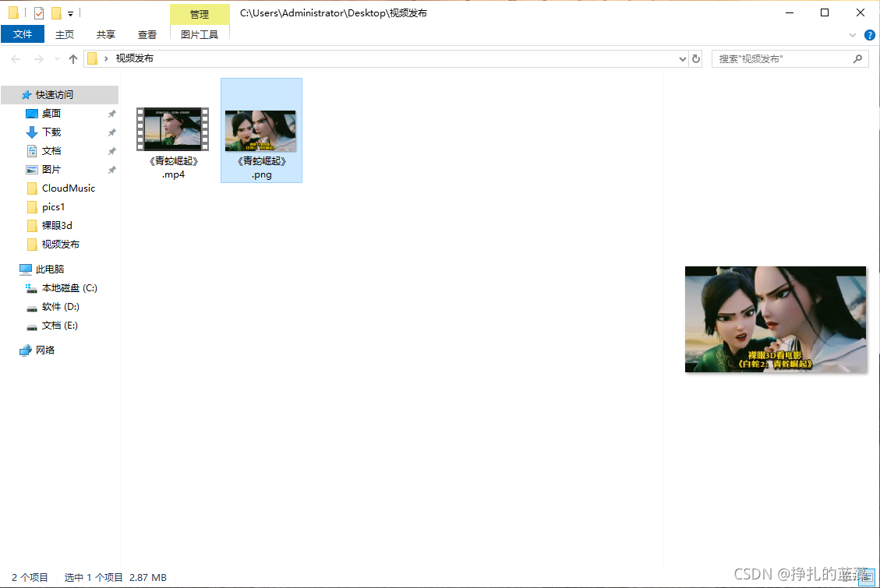Open the 图片工具 ribbon tab
880x588 pixels.
point(200,35)
